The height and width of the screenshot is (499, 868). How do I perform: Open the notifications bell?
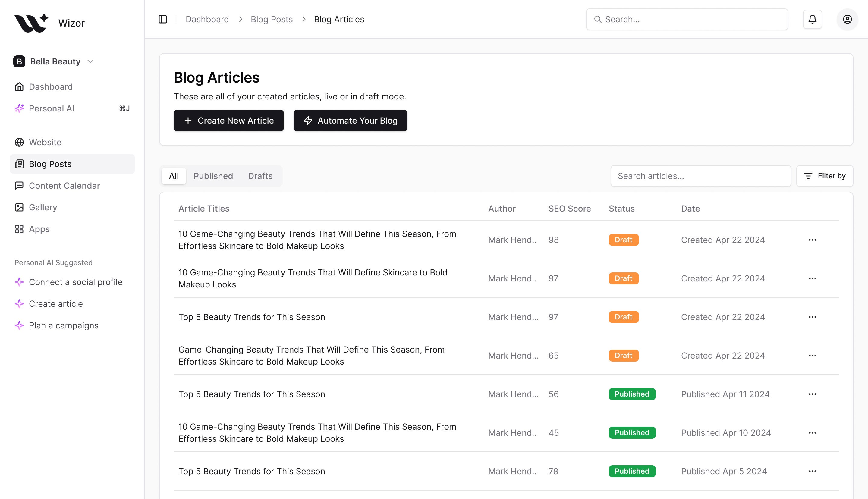812,19
